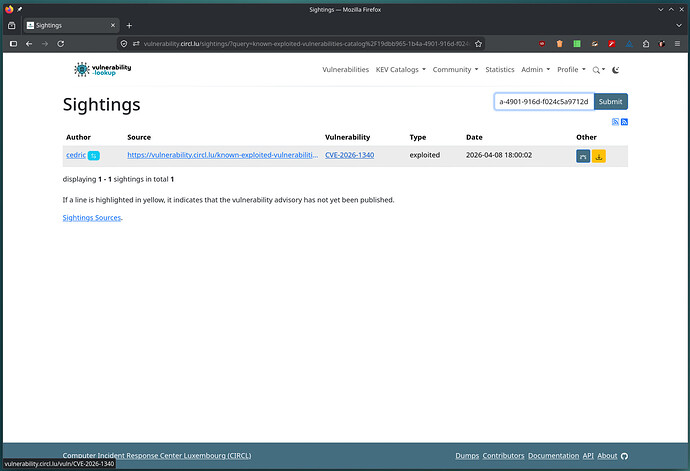
Task: Click the sightings query input field
Action: point(543,101)
